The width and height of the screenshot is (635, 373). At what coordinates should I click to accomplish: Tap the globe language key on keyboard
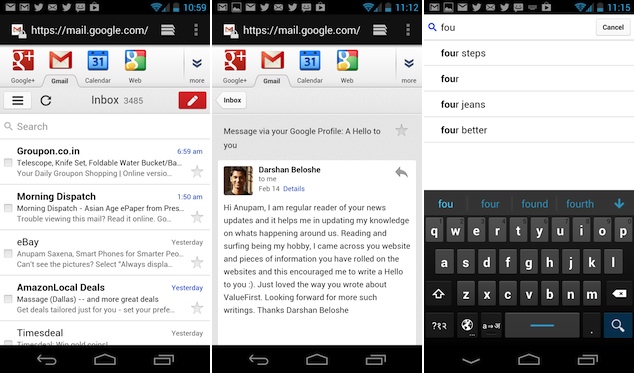click(467, 325)
